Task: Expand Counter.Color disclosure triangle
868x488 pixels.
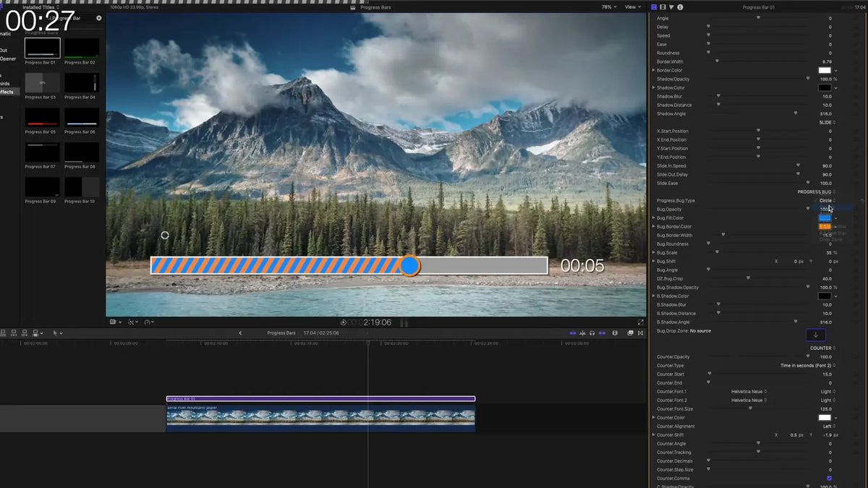Action: tap(654, 417)
